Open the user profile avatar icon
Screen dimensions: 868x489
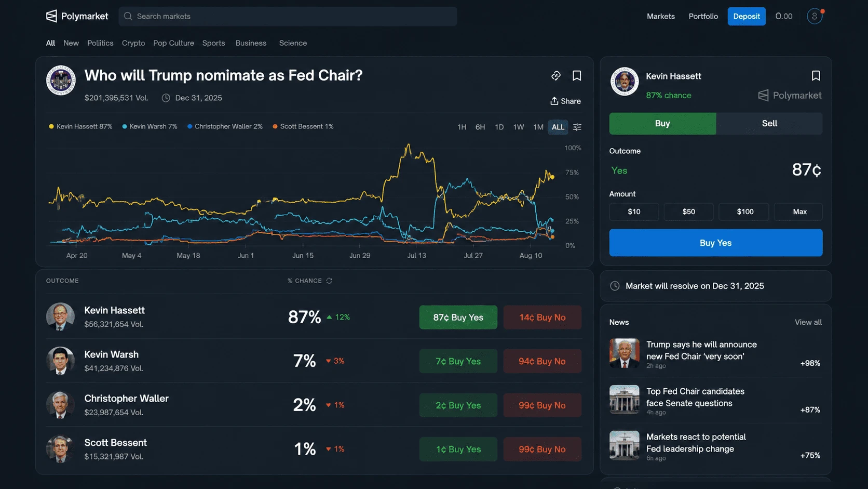tap(815, 16)
